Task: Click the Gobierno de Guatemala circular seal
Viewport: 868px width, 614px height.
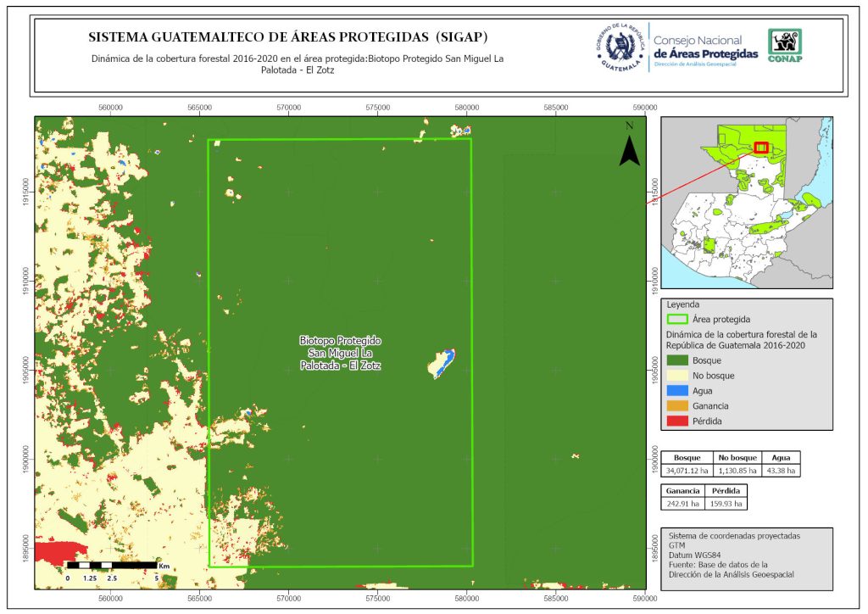Action: (621, 47)
